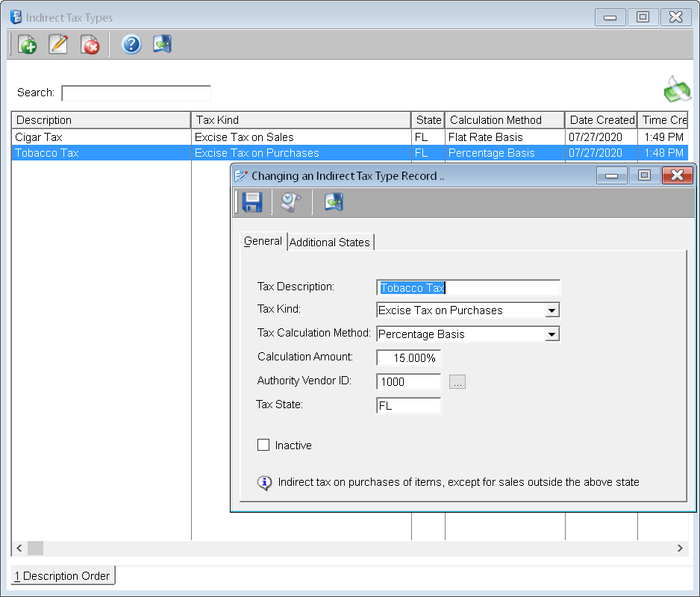Click the Description Order button at bottom
Screen dimensions: 700x597
coord(62,575)
